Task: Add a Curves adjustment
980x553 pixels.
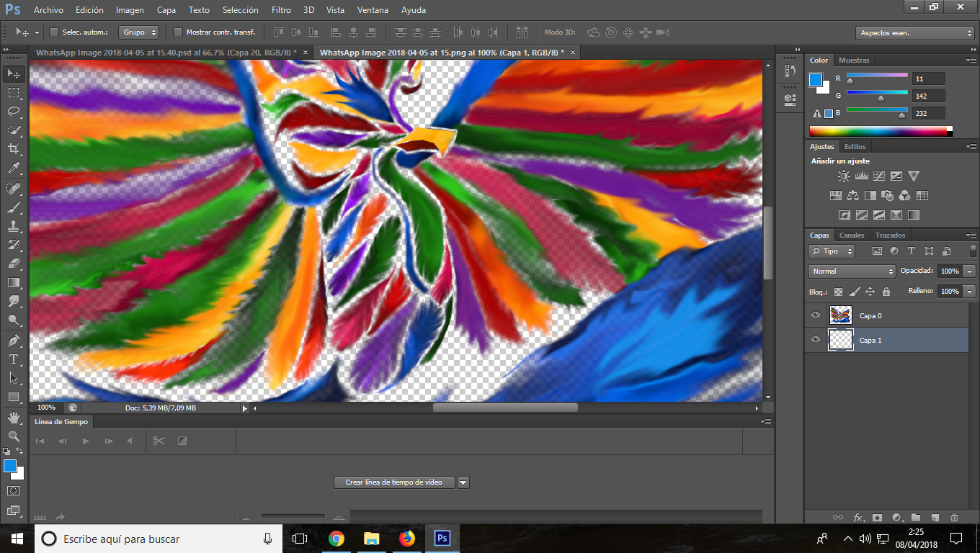Action: point(879,176)
